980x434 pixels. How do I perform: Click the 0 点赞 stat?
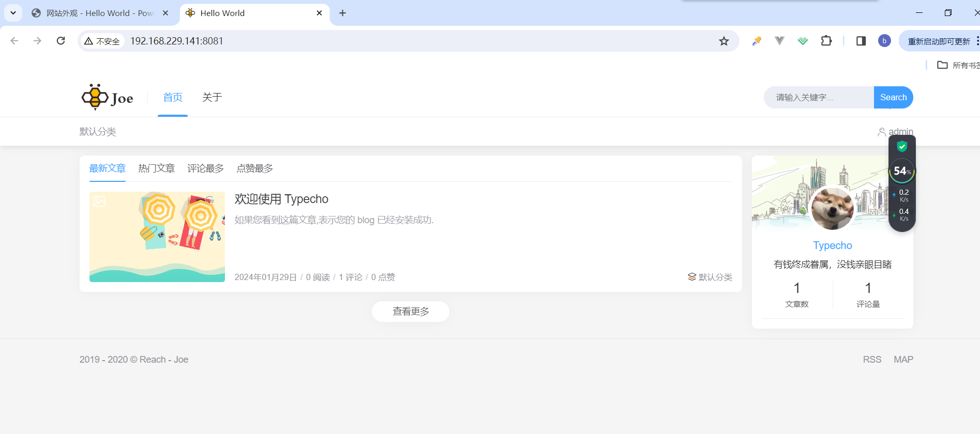[383, 277]
